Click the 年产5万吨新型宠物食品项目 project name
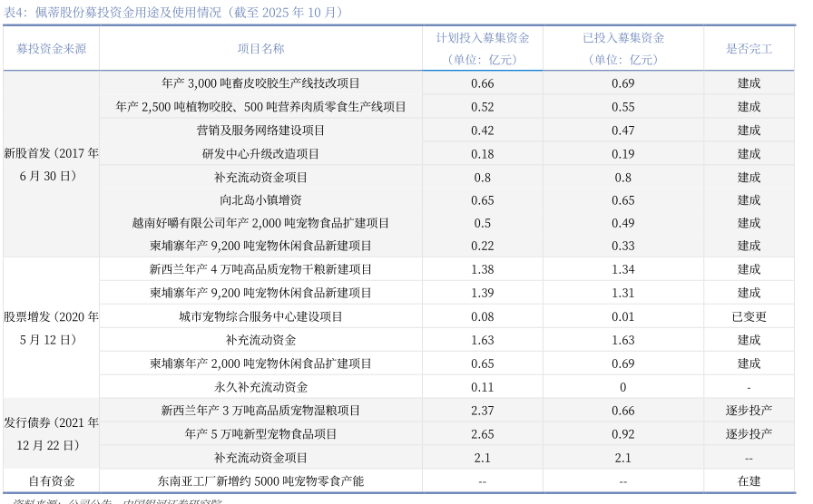The image size is (813, 504). click(260, 434)
